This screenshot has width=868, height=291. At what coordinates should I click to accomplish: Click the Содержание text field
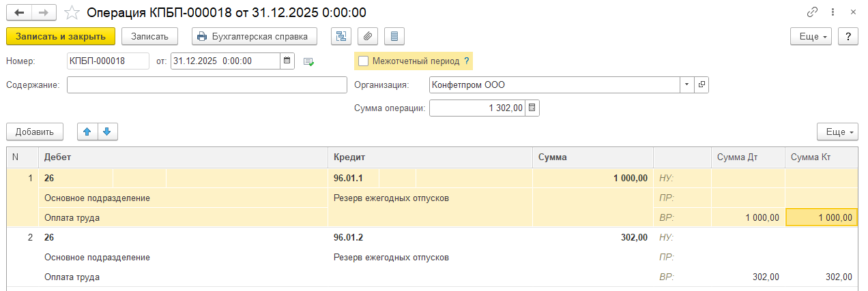(x=207, y=85)
